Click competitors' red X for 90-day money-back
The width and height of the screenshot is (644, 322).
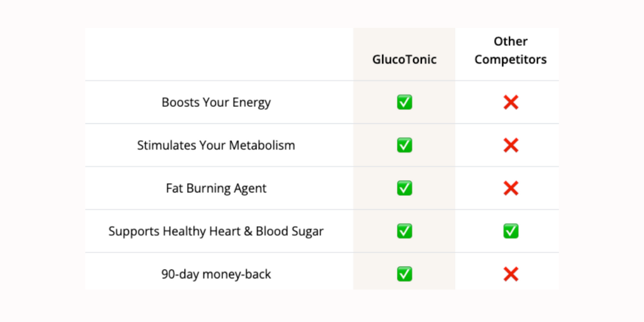(x=511, y=274)
